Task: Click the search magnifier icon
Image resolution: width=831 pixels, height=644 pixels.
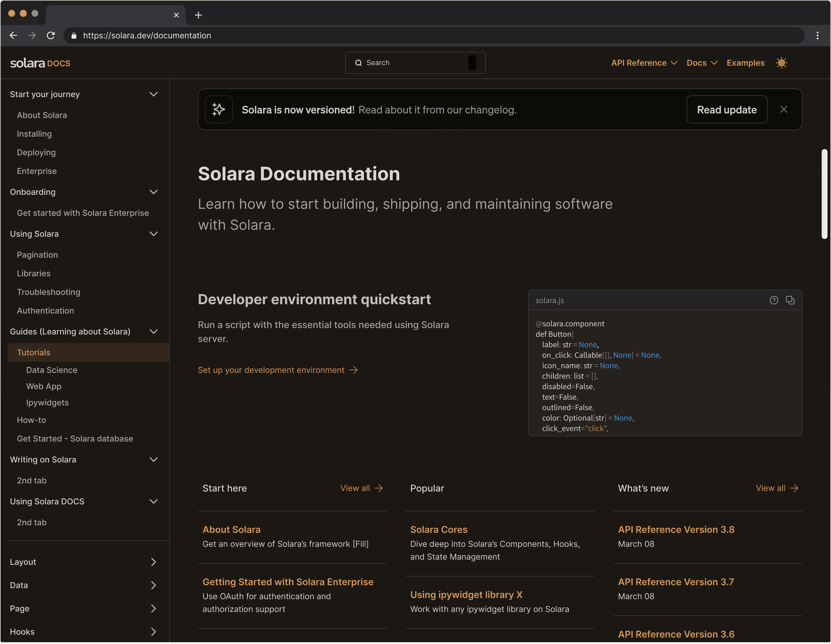Action: click(358, 63)
